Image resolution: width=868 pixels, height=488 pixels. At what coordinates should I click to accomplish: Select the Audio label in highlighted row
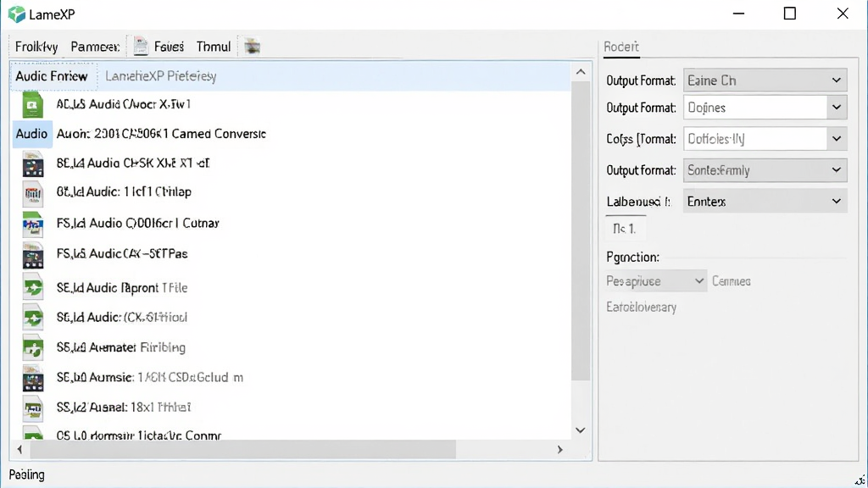(31, 134)
